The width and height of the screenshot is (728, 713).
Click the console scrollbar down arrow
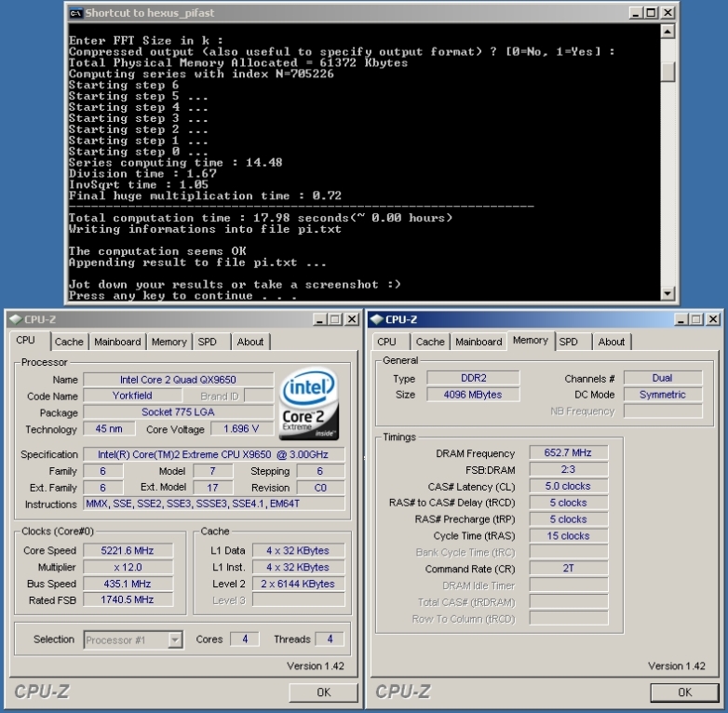click(x=667, y=293)
